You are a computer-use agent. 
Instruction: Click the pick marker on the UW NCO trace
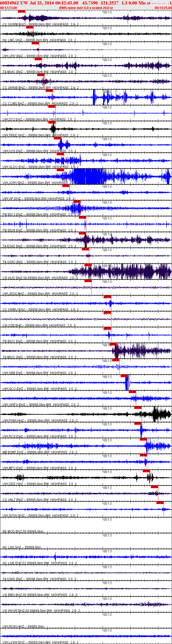(x=124, y=376)
